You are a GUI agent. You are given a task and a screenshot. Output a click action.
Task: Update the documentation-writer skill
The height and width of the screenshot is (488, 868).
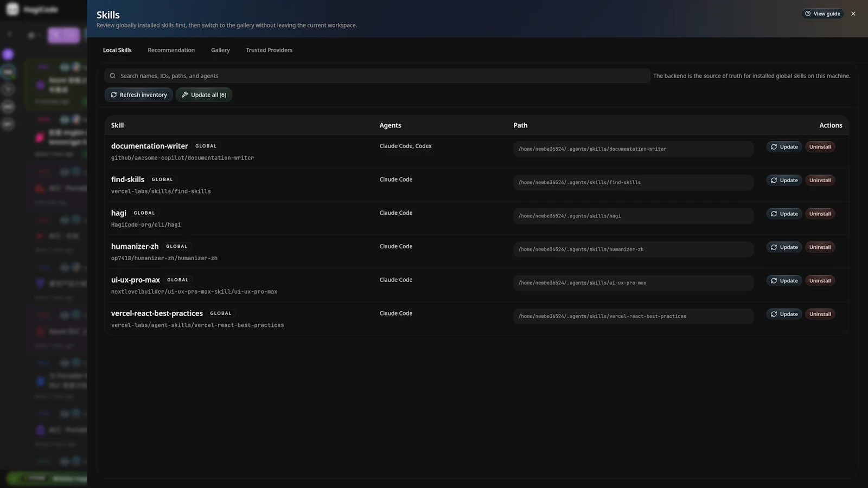(x=783, y=146)
